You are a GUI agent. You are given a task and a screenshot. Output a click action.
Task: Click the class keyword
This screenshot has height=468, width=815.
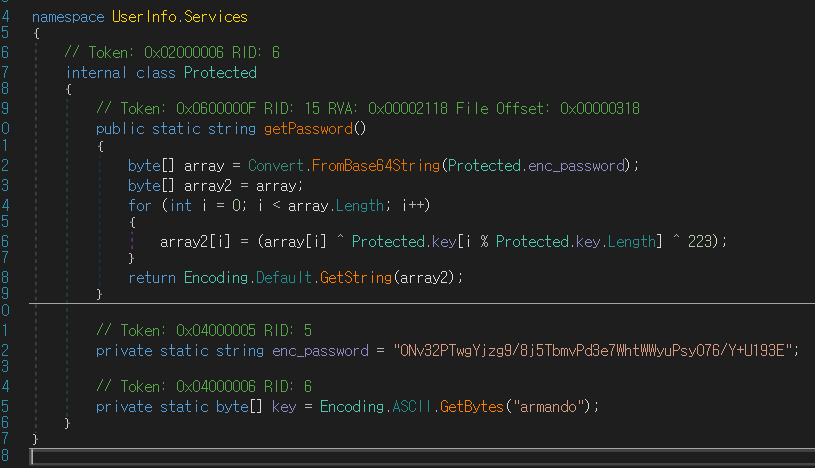click(156, 73)
